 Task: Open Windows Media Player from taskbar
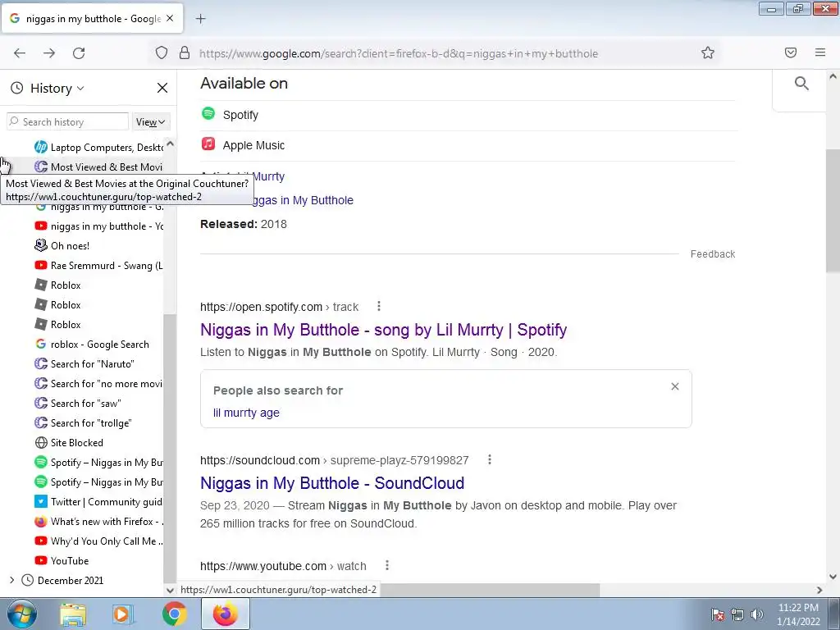[123, 614]
